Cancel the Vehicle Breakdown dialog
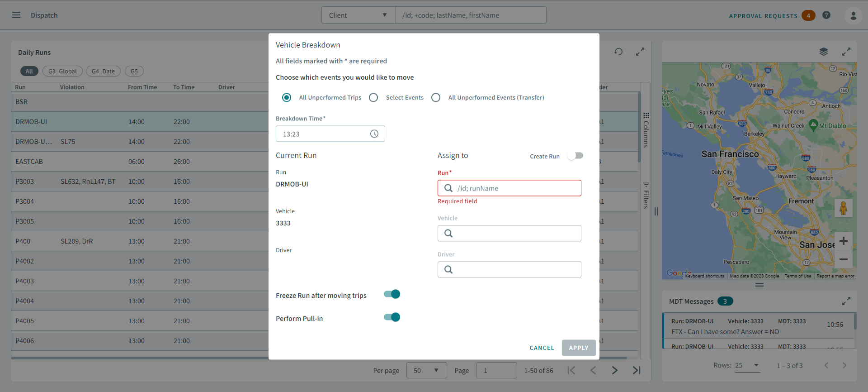The height and width of the screenshot is (392, 868). [542, 348]
